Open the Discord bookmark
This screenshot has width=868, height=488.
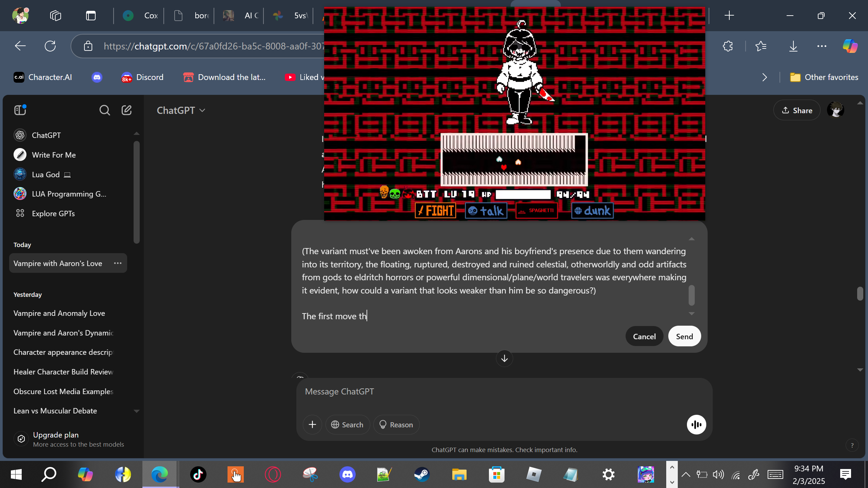tap(142, 77)
